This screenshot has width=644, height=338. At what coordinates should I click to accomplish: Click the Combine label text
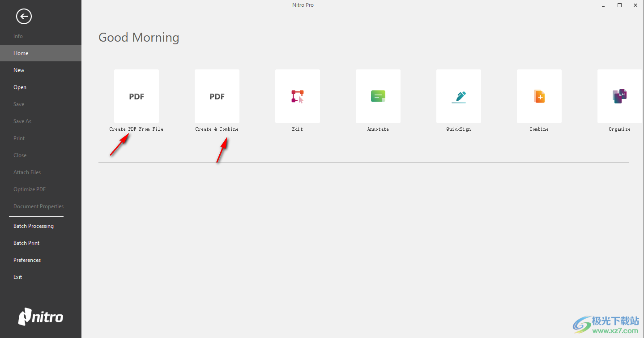539,129
